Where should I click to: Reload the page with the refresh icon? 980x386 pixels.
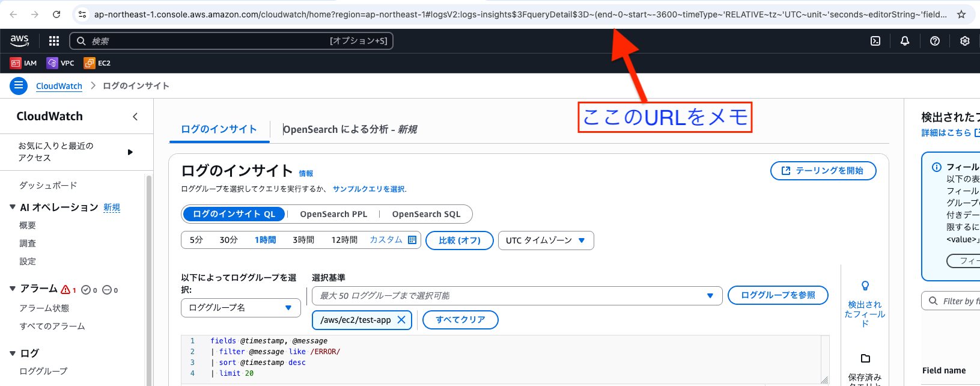(56, 14)
